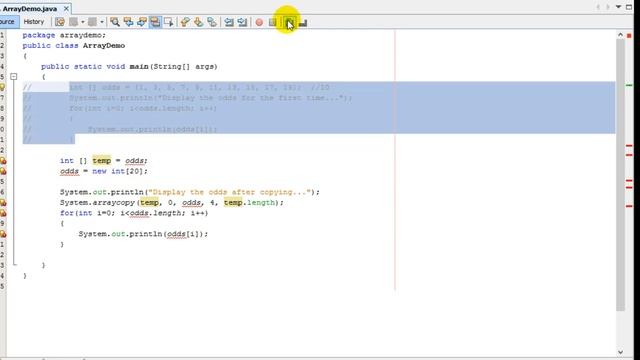Click the editor scrollbar down arrow
The height and width of the screenshot is (360, 640).
tap(620, 352)
